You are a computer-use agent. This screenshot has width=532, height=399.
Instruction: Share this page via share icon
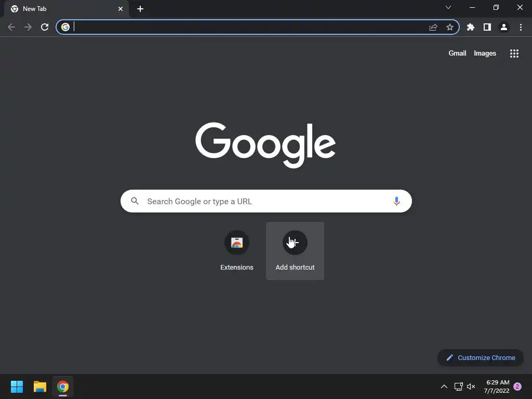433,27
